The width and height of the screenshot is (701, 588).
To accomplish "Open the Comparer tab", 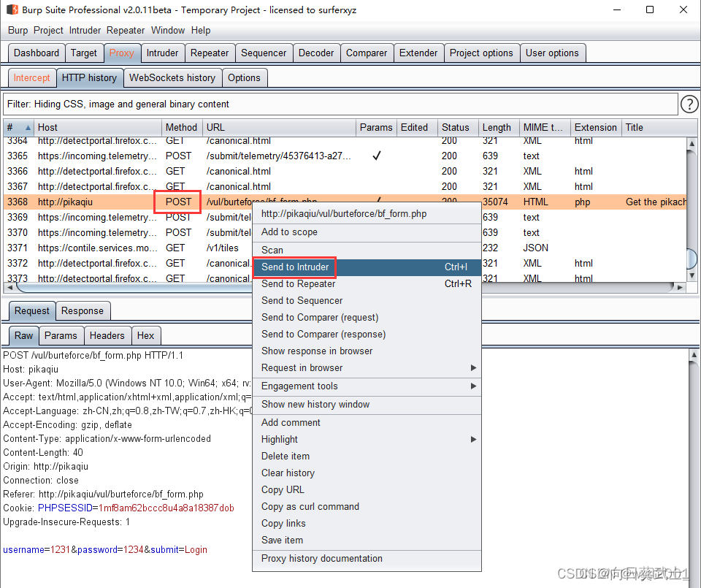I will coord(367,53).
